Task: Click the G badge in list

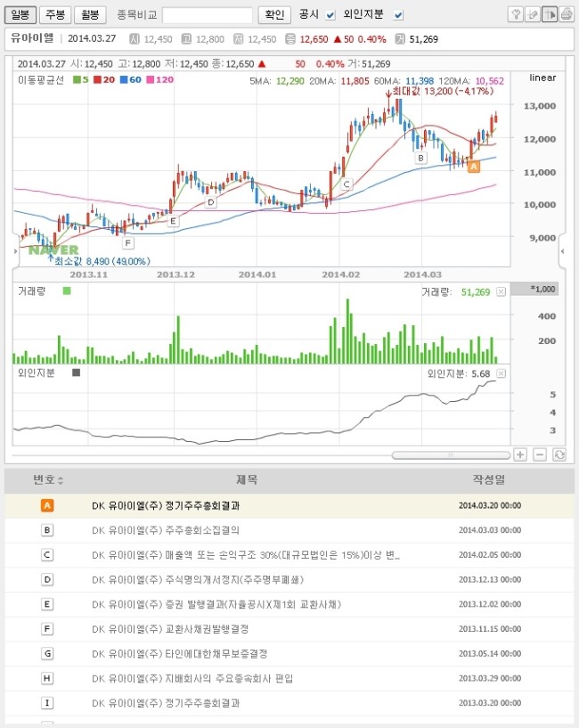Action: tap(47, 653)
